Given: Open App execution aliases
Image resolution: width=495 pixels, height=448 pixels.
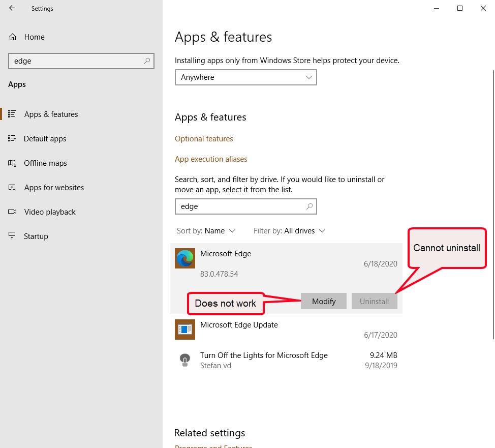Looking at the screenshot, I should pyautogui.click(x=211, y=159).
